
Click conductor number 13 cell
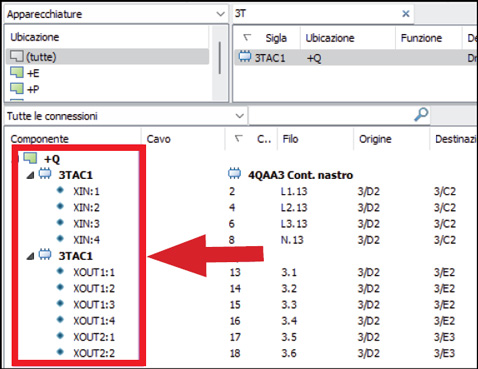[x=235, y=272]
